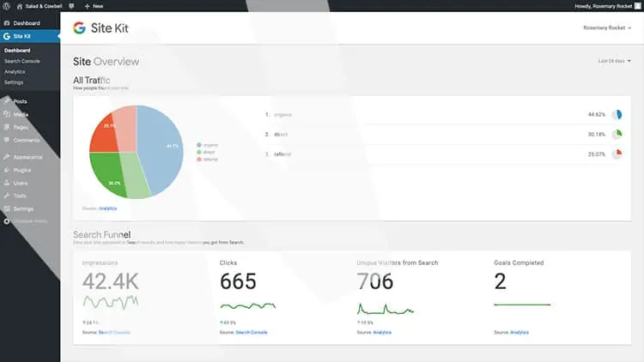Click the Impressions 42.4K value
The width and height of the screenshot is (644, 362).
click(x=111, y=281)
